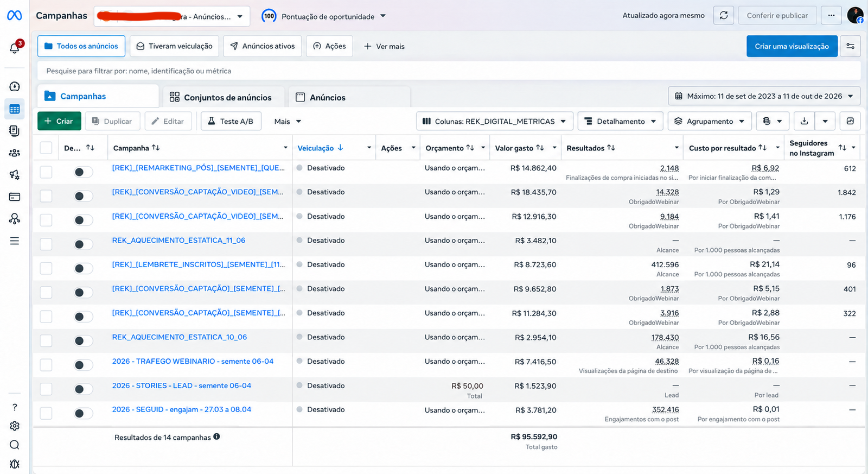The width and height of the screenshot is (868, 474).
Task: Select the Anúncios ativos view tab
Action: 263,46
